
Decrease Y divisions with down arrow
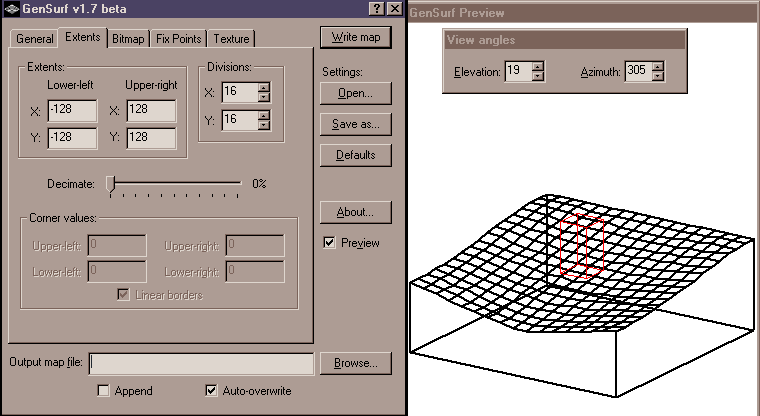263,125
